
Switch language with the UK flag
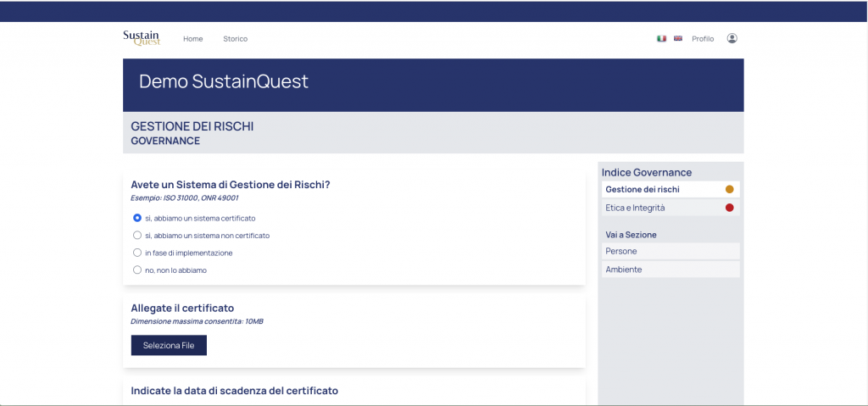click(x=678, y=39)
